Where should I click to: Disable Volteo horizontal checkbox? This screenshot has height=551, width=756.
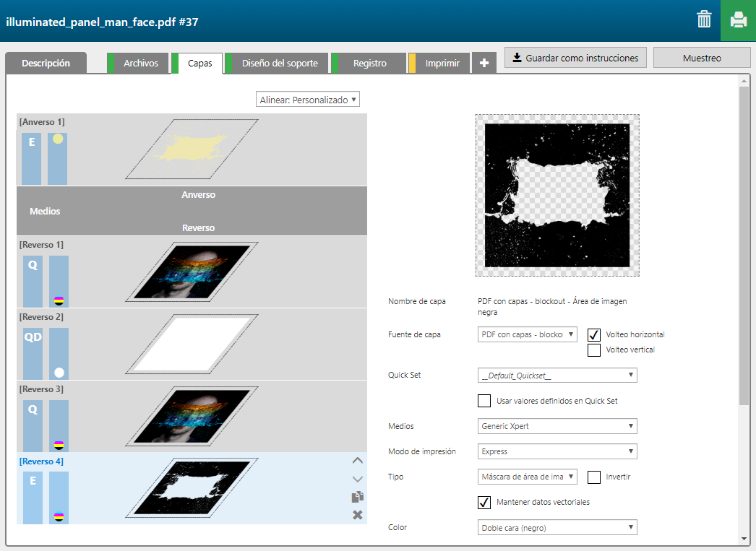click(x=594, y=335)
